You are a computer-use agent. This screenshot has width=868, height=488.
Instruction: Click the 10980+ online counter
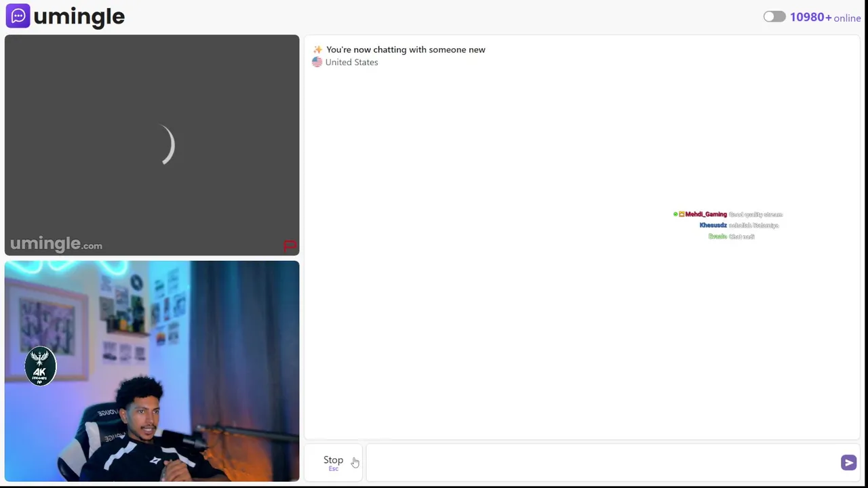pyautogui.click(x=825, y=18)
